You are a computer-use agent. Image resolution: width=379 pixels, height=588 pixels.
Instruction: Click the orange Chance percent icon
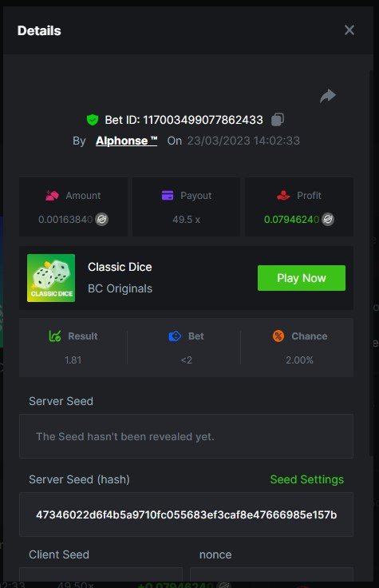point(278,336)
